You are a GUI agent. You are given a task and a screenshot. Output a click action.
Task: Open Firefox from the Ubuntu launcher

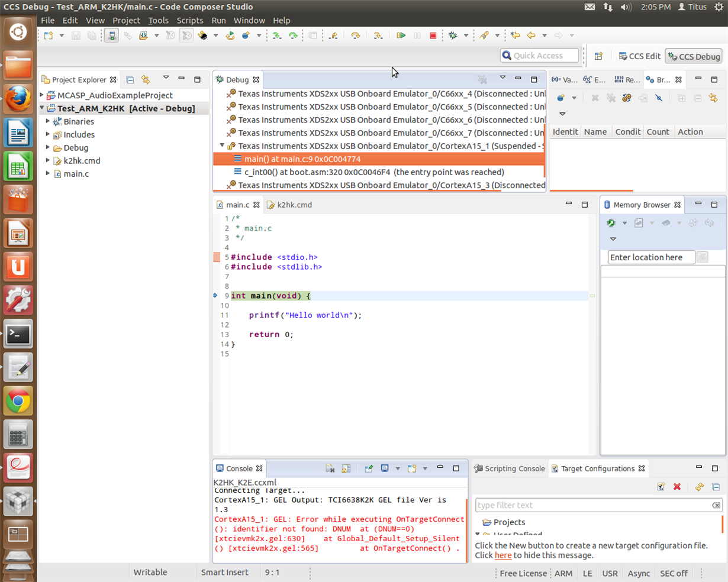coord(18,99)
